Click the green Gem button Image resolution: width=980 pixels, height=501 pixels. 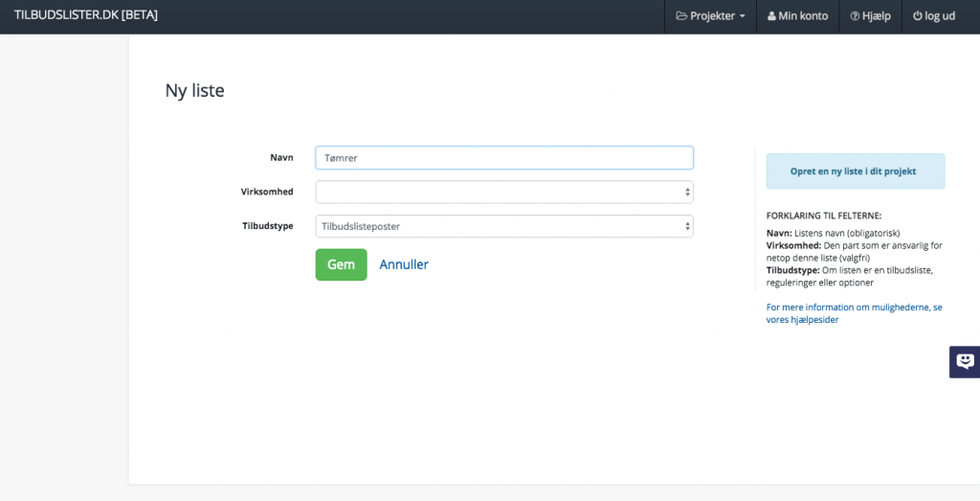tap(342, 264)
